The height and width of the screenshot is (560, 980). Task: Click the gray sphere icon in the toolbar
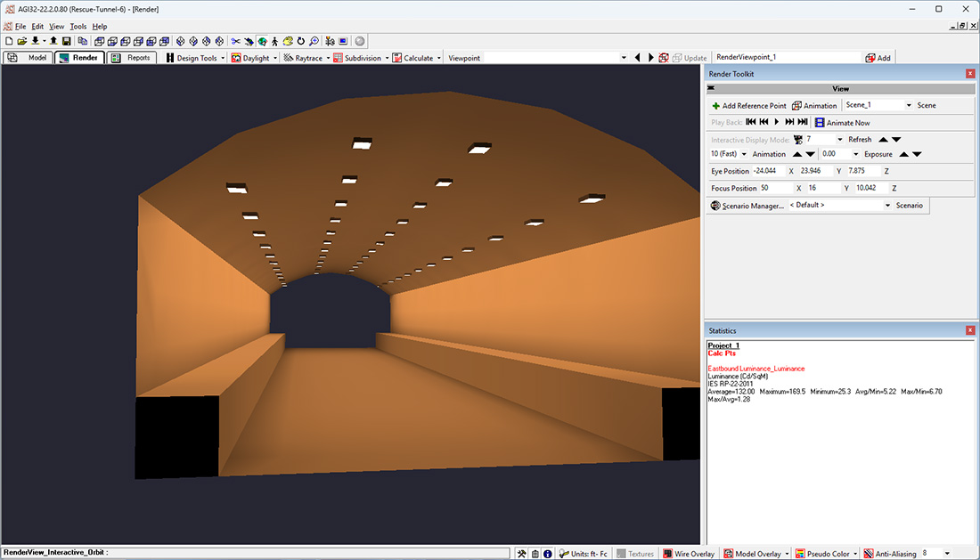360,41
